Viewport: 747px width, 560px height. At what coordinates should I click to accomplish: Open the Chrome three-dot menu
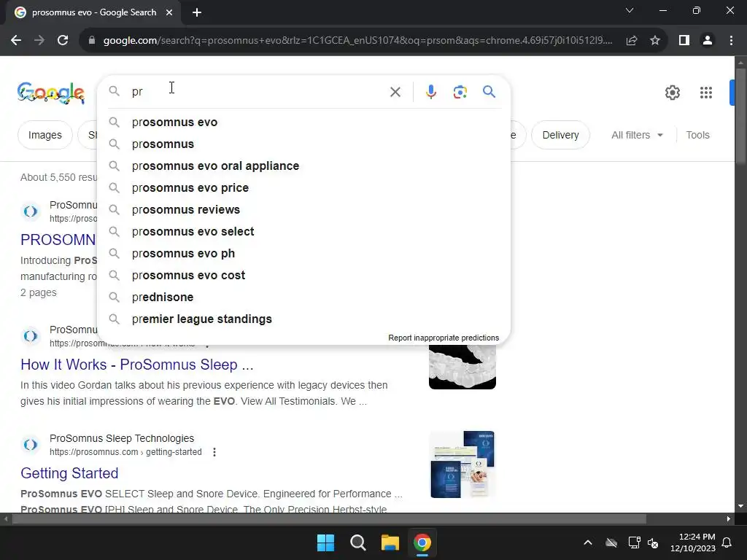coord(731,41)
